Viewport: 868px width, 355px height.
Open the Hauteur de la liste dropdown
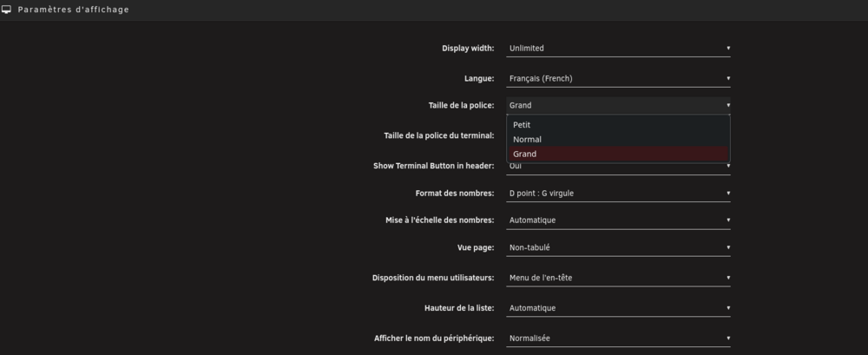tap(618, 308)
